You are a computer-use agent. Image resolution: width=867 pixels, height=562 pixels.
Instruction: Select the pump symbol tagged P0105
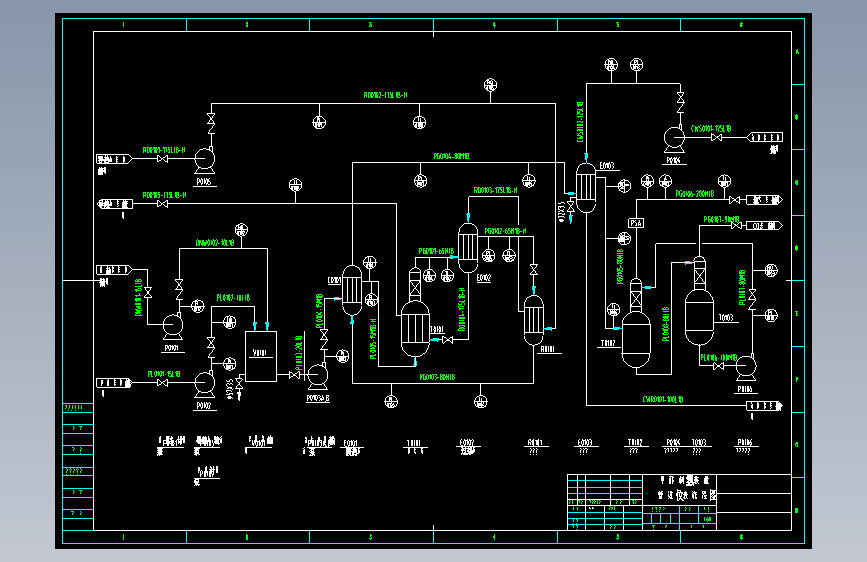coord(205,160)
